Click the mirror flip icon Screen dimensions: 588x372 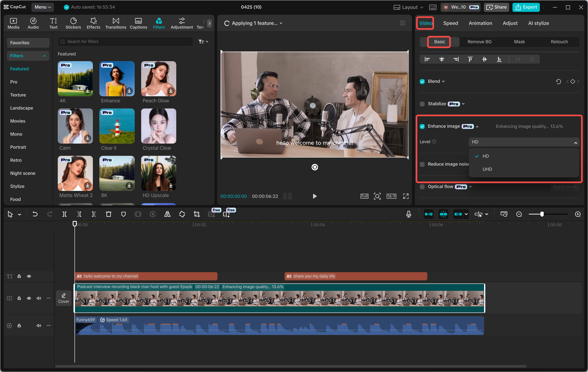(167, 214)
